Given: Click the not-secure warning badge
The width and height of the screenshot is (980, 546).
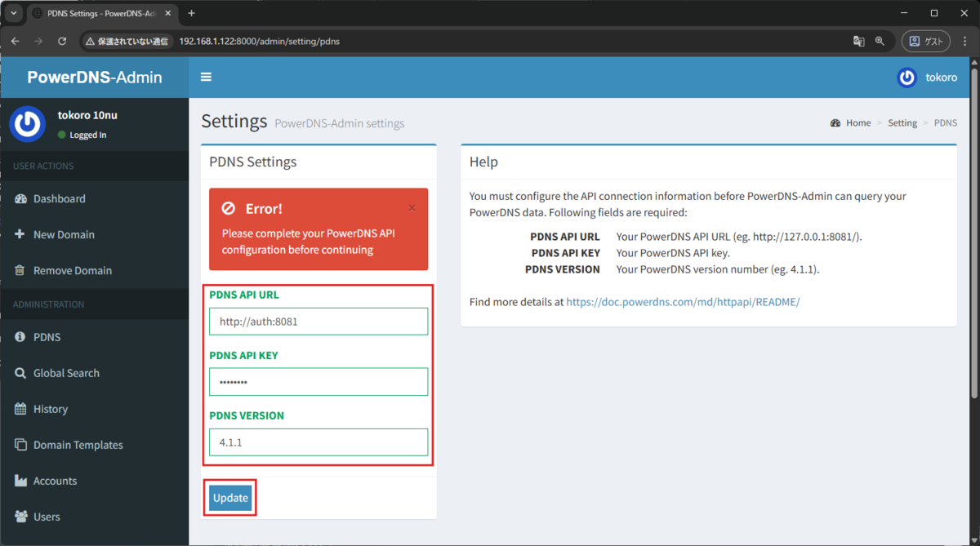Looking at the screenshot, I should pos(127,41).
